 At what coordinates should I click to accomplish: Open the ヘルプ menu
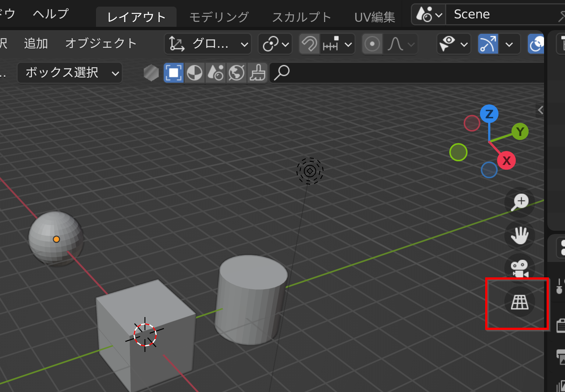[x=51, y=14]
